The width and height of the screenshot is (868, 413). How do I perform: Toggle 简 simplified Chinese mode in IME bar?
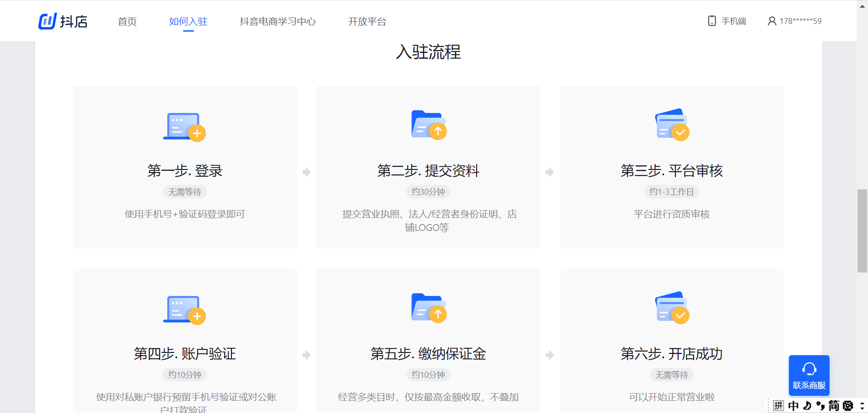click(x=834, y=405)
